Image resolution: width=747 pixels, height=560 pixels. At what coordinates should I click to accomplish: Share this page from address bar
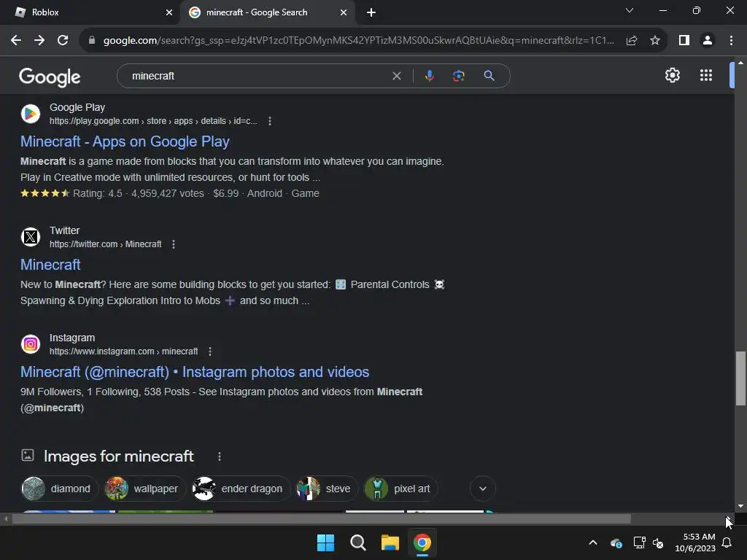(632, 41)
